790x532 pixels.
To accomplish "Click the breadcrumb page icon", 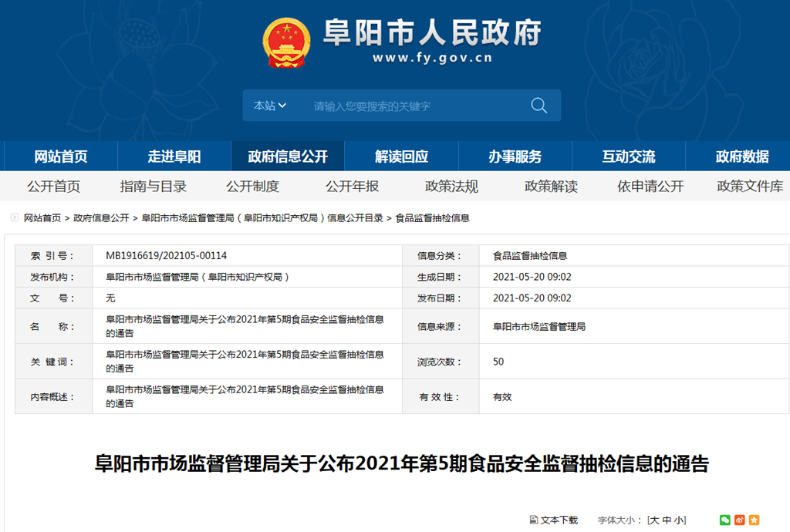I will pos(15,217).
